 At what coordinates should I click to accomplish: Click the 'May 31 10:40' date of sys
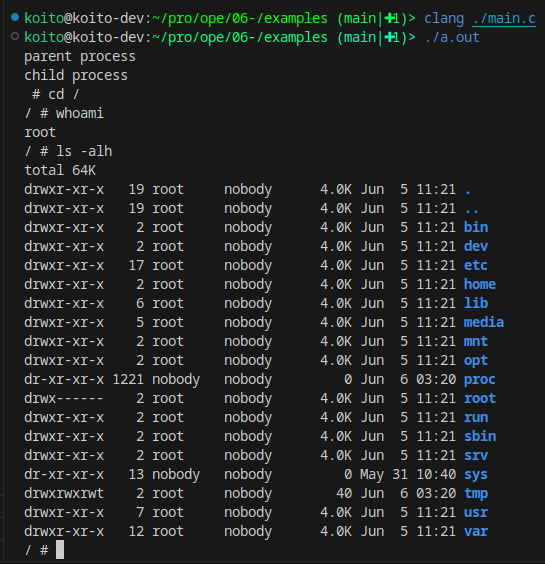408,475
